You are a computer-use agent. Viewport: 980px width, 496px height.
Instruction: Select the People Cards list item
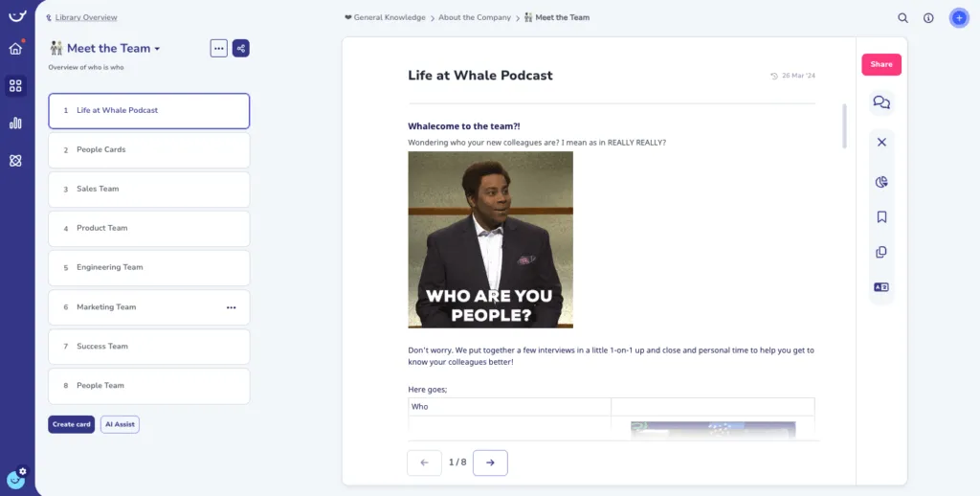(148, 150)
